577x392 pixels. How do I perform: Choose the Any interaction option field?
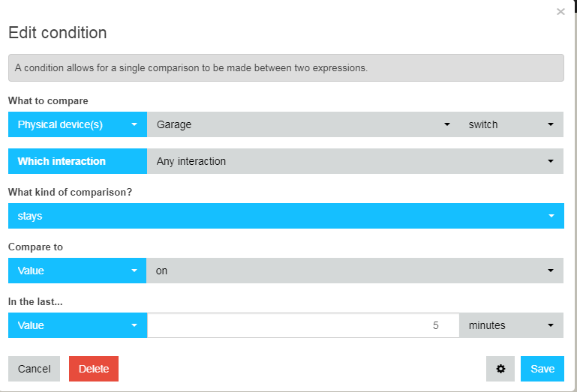coord(355,161)
